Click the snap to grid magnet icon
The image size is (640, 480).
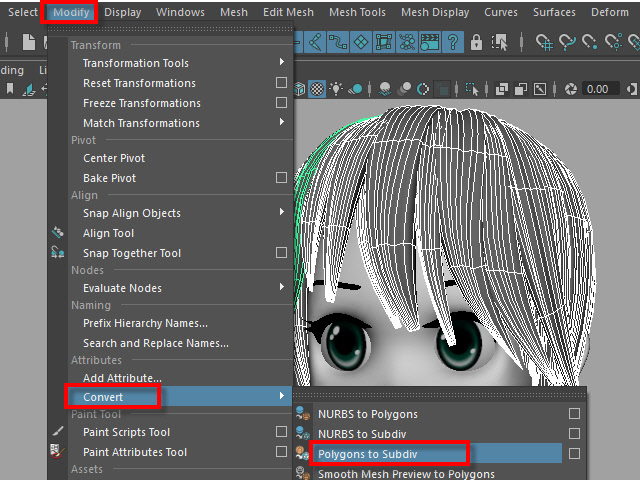pyautogui.click(x=545, y=43)
